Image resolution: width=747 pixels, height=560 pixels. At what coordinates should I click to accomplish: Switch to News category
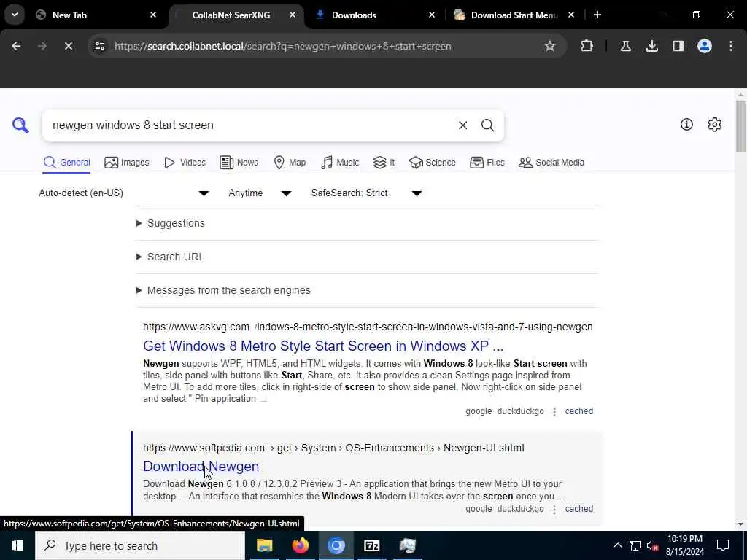(239, 163)
